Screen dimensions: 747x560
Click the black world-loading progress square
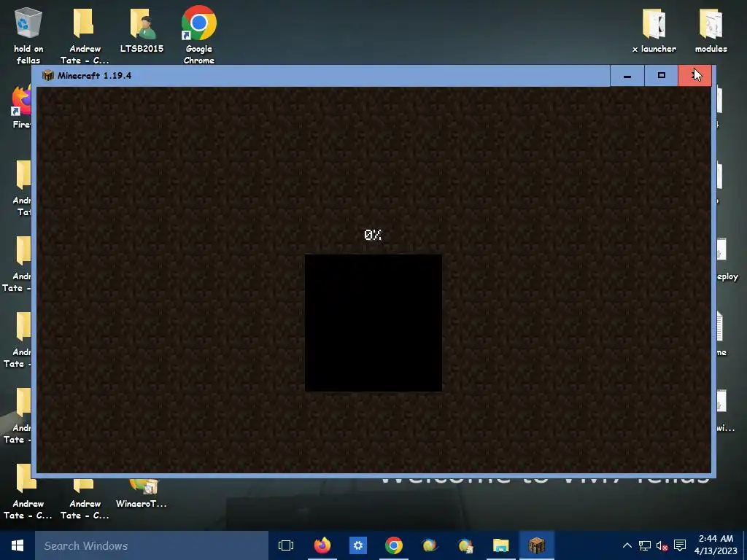[x=373, y=323]
